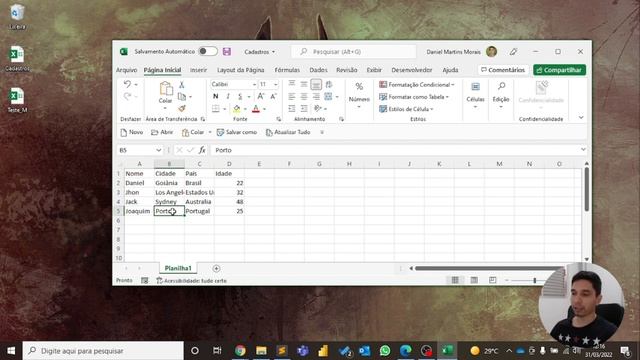The image size is (640, 360).
Task: Select cell containing Goiânia
Action: [169, 183]
